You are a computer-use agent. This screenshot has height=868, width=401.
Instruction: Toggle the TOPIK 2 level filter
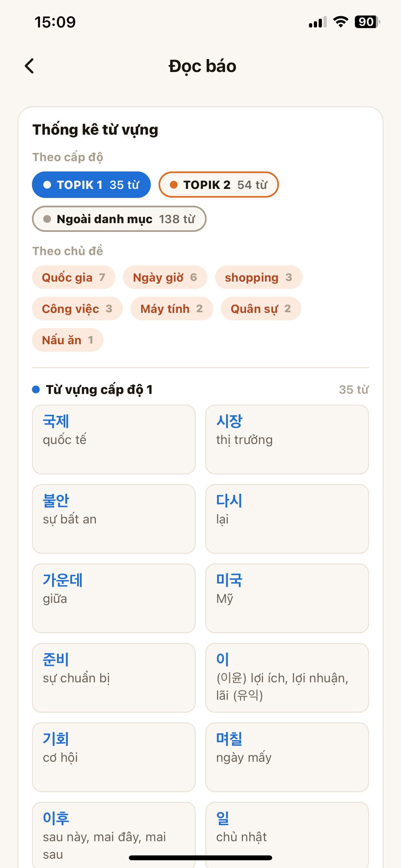coord(218,185)
